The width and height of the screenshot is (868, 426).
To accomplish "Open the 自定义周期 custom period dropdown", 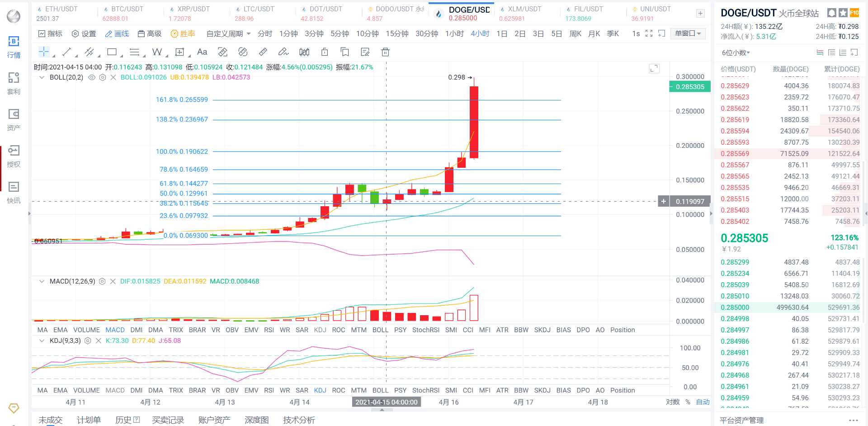I will [x=228, y=33].
